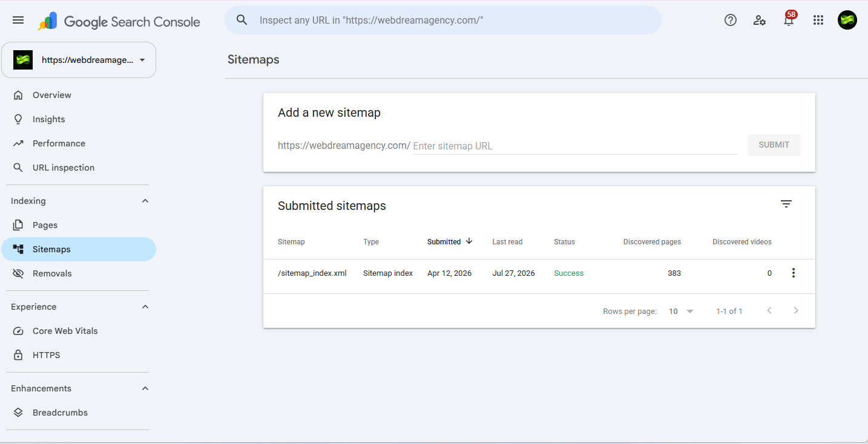Open the property selector dropdown
Screen dimensions: 868x444
coord(79,60)
